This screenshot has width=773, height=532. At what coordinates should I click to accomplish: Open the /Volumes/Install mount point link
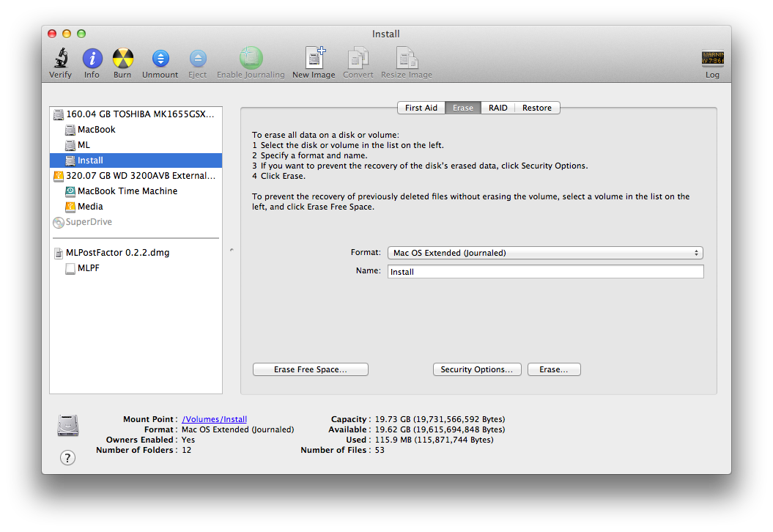tap(215, 419)
